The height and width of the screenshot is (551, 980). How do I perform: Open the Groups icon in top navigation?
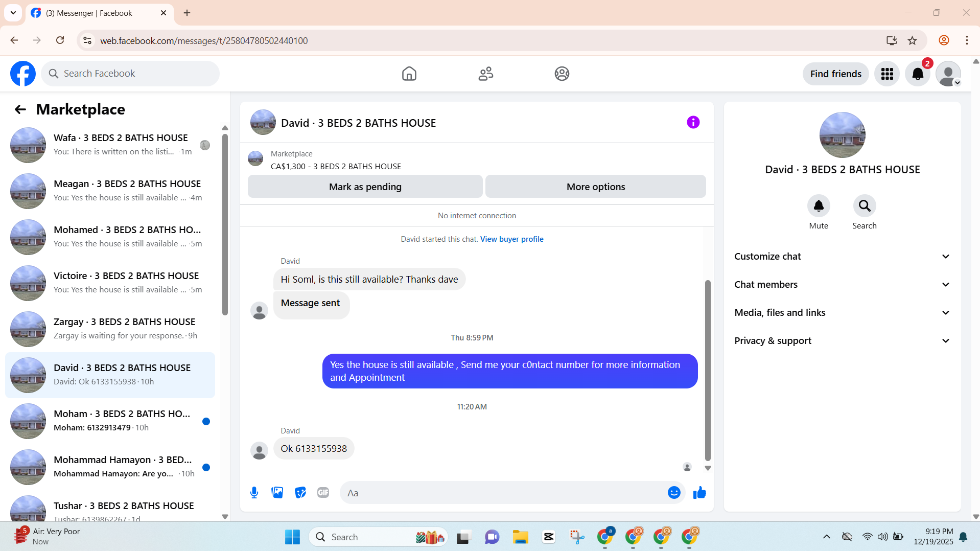[x=562, y=74]
